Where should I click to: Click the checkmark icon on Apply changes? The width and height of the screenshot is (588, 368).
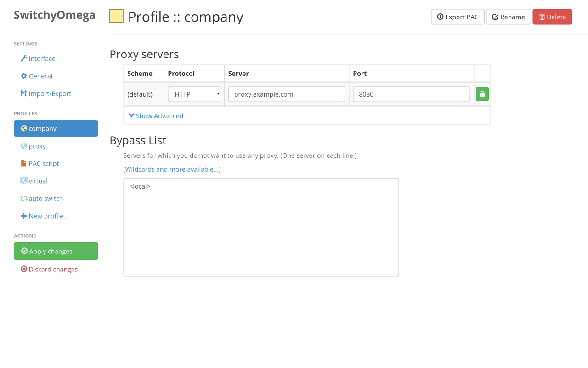tap(23, 251)
